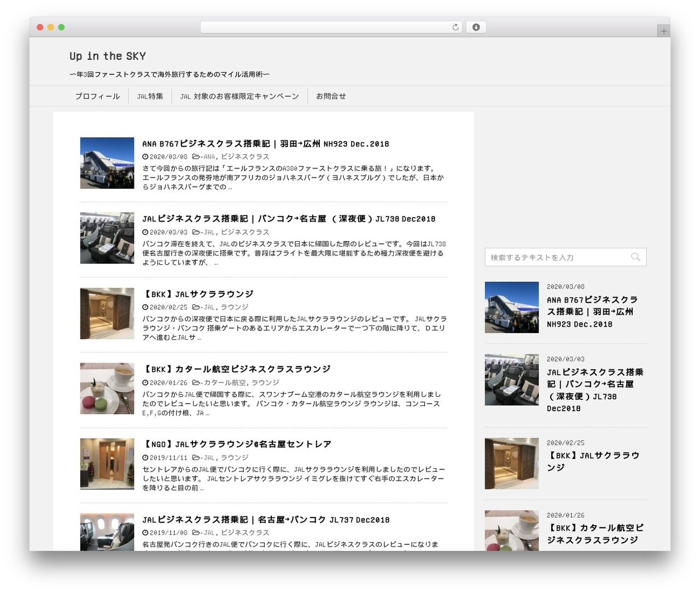Click NGO Sakura Lounge thumbnail in main list
This screenshot has width=700, height=593.
click(x=107, y=464)
